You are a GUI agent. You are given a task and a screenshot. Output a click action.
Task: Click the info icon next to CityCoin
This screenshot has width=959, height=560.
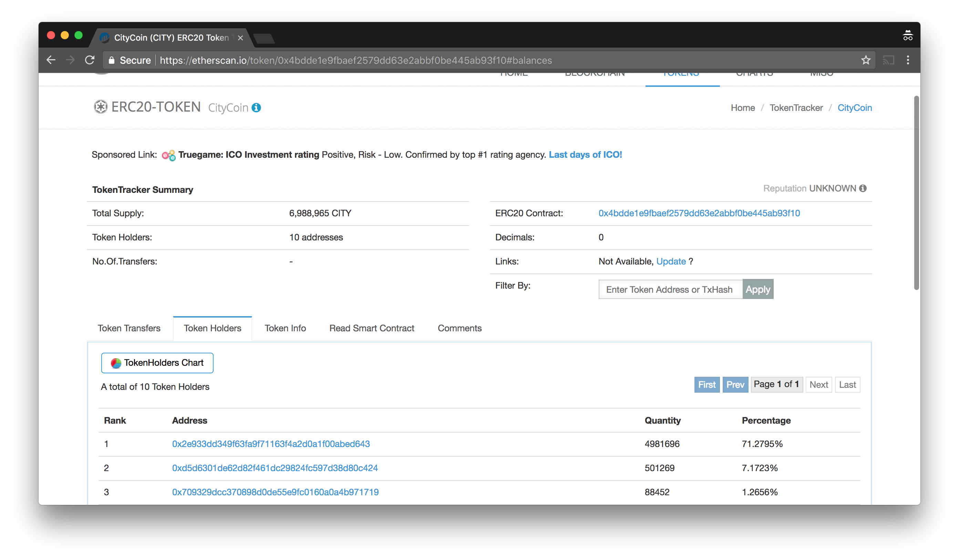point(256,108)
